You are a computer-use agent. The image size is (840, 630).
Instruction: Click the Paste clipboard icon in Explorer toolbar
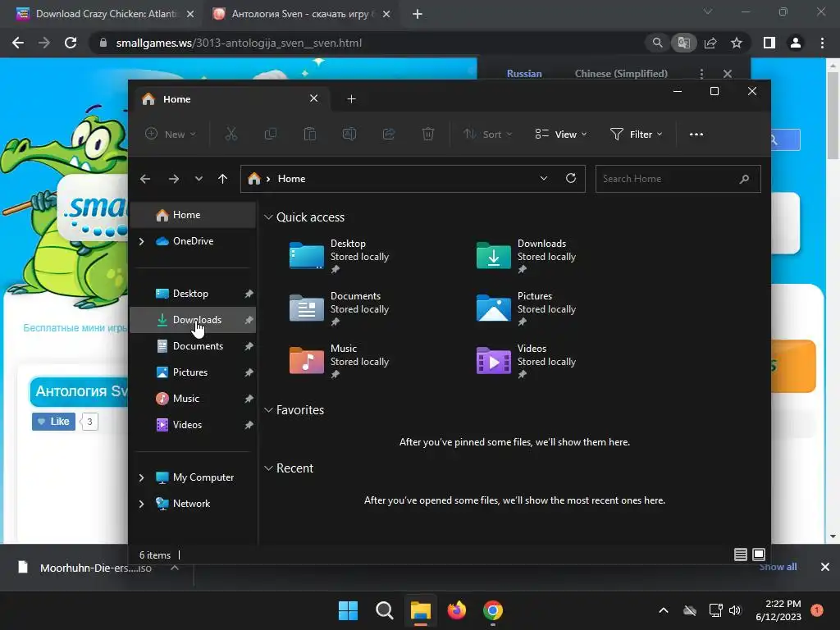309,134
